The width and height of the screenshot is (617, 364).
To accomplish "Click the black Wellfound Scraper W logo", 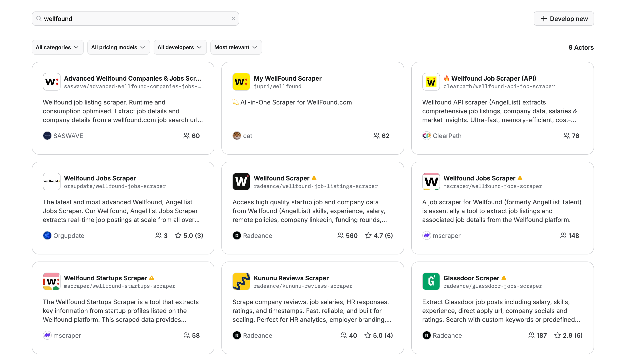I will (x=241, y=182).
